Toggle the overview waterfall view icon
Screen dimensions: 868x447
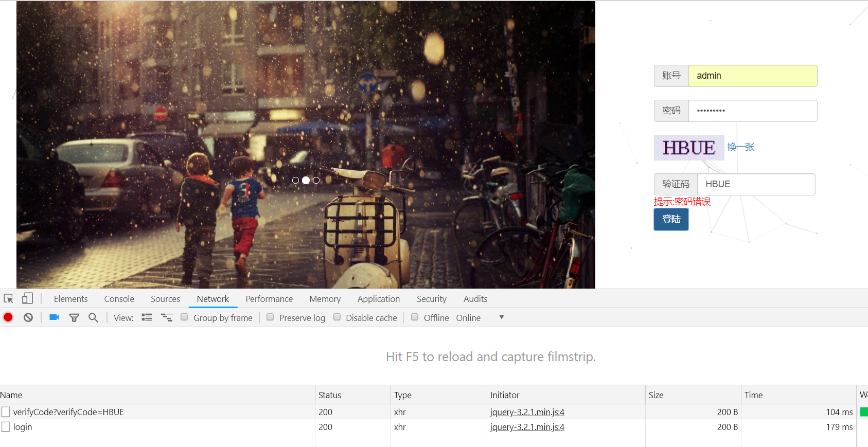[167, 317]
